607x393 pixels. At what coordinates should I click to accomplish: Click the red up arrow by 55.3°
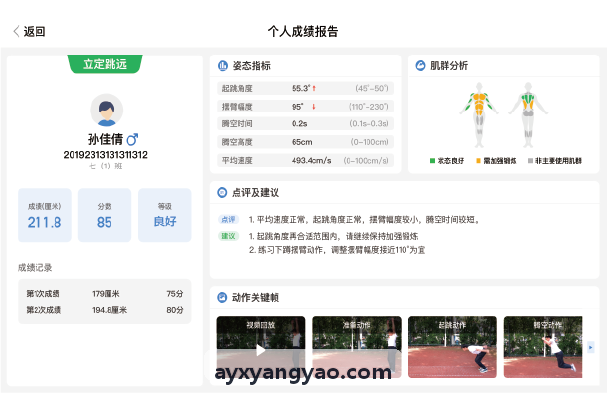[314, 88]
